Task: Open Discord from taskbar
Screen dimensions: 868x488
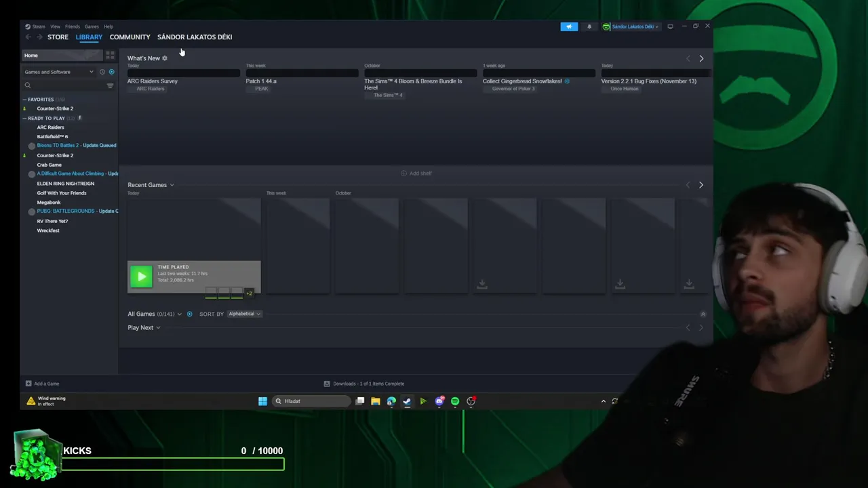Action: pyautogui.click(x=439, y=401)
